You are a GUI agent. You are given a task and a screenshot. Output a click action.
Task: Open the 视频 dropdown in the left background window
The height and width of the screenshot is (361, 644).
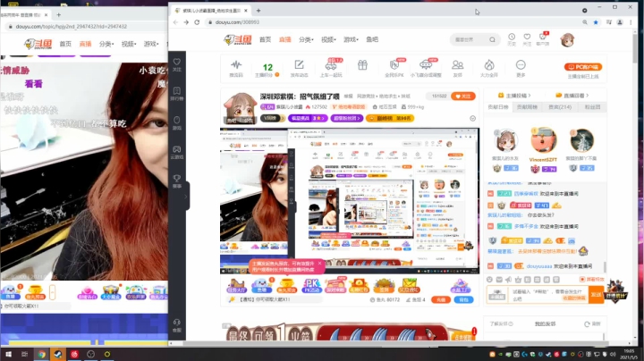click(129, 44)
